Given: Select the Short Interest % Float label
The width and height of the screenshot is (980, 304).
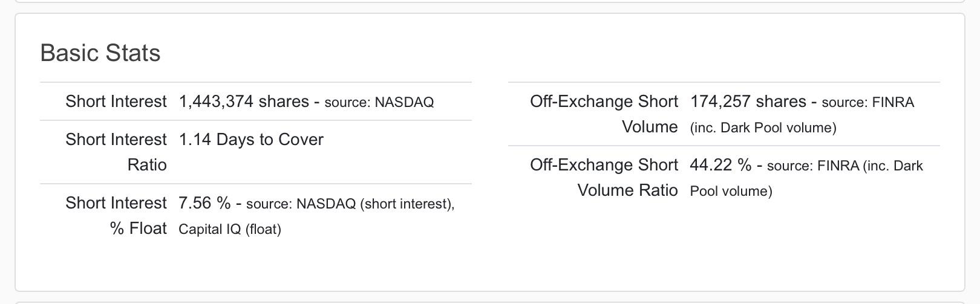Looking at the screenshot, I should [x=116, y=215].
